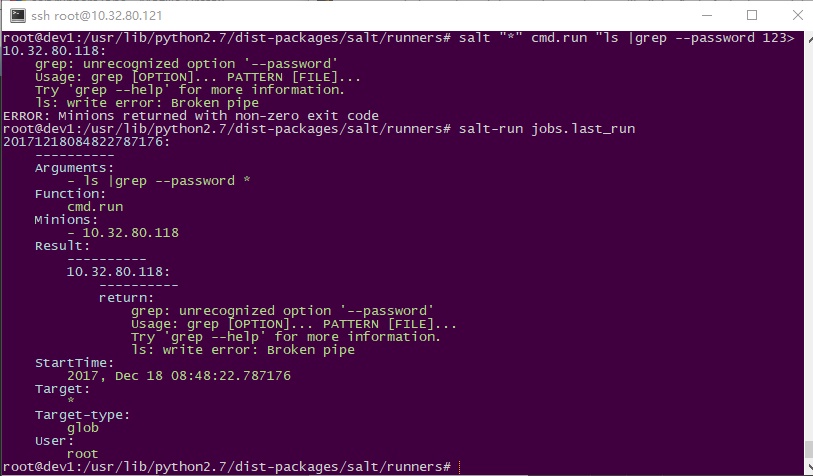Viewport: 813px width, 476px height.
Task: Click the return: label in Result
Action: click(x=127, y=298)
